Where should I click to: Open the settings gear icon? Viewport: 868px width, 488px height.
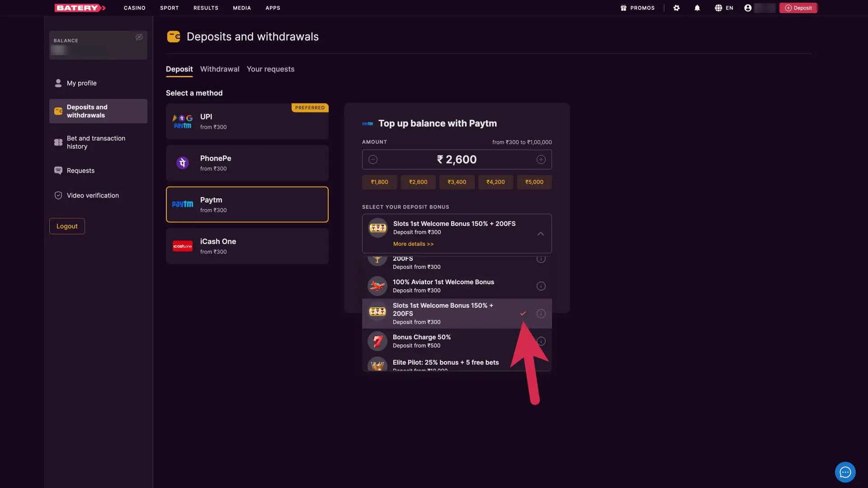click(676, 8)
